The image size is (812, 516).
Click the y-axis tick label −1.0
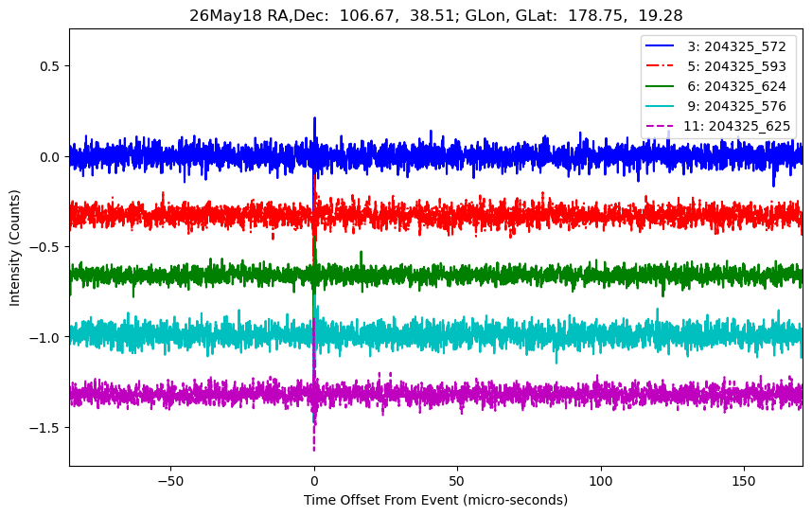click(x=44, y=337)
